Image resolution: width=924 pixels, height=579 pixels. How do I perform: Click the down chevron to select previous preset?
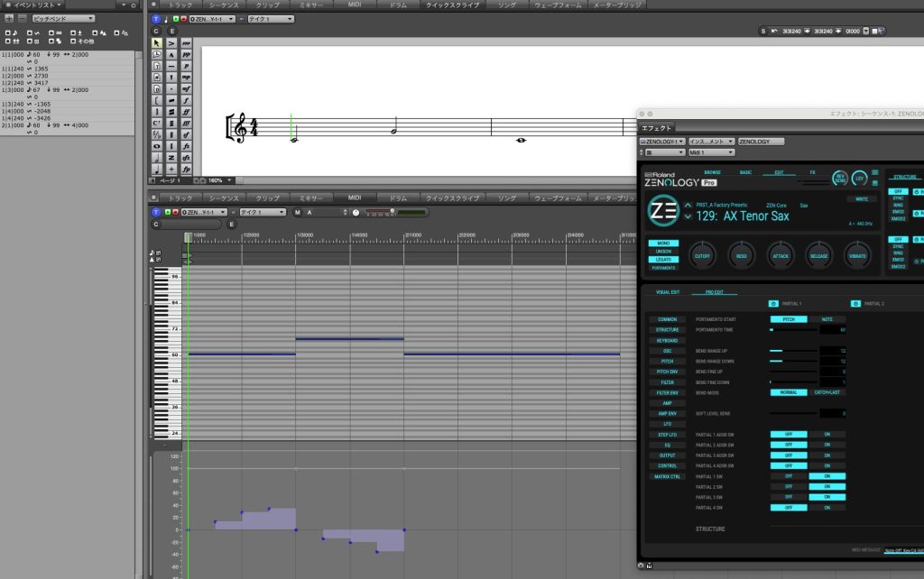pos(688,216)
